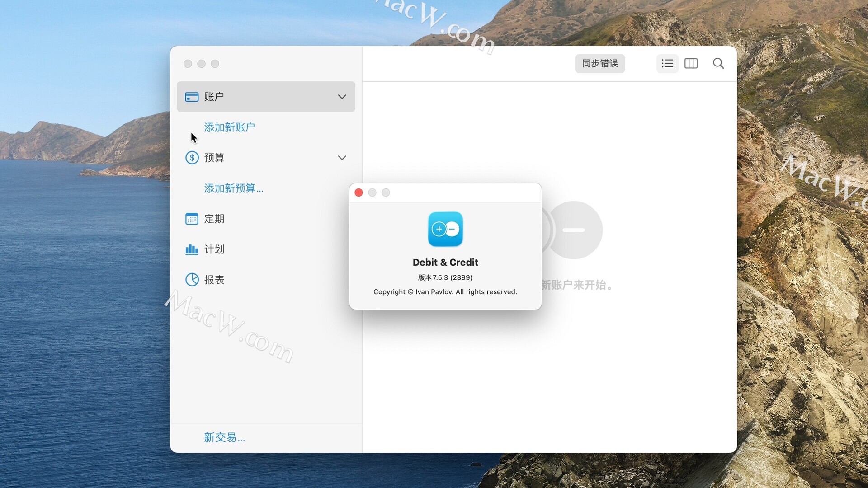The width and height of the screenshot is (868, 488).
Task: Click the Budget dollar-sign icon
Action: [x=192, y=158]
